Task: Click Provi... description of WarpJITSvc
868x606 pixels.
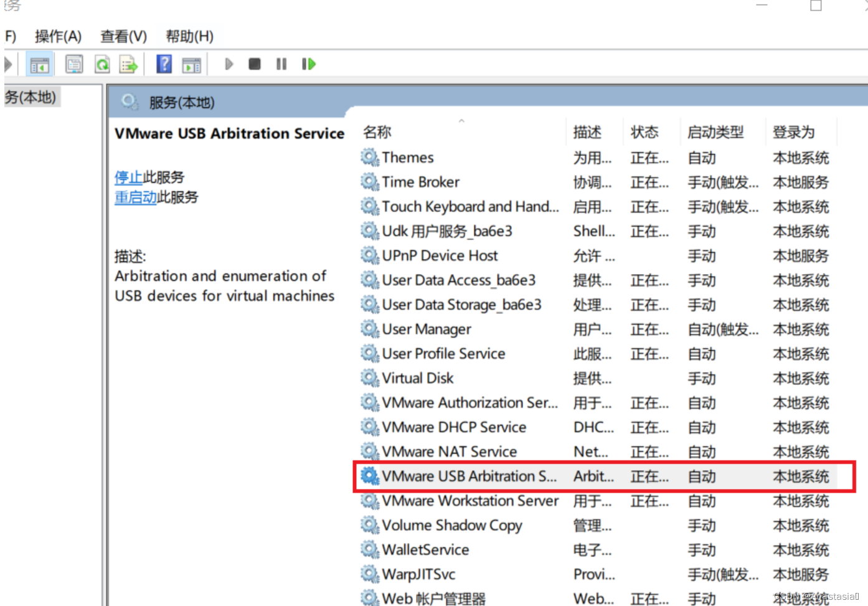Action: (x=594, y=574)
